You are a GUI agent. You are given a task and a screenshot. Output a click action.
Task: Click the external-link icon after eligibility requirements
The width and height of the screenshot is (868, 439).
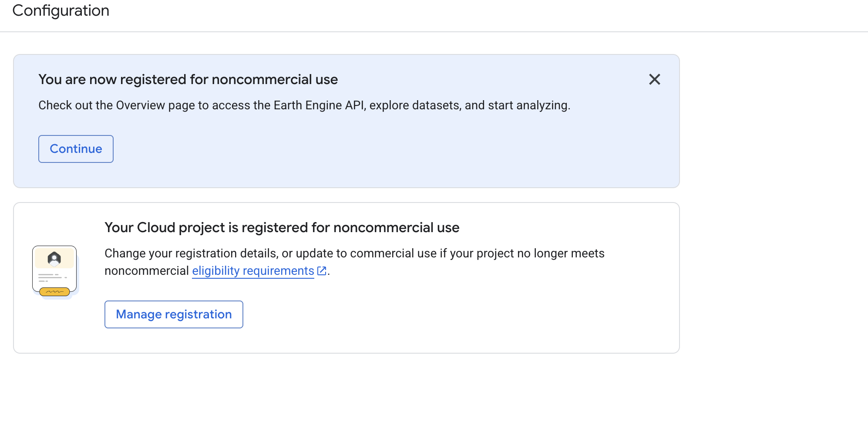point(322,271)
